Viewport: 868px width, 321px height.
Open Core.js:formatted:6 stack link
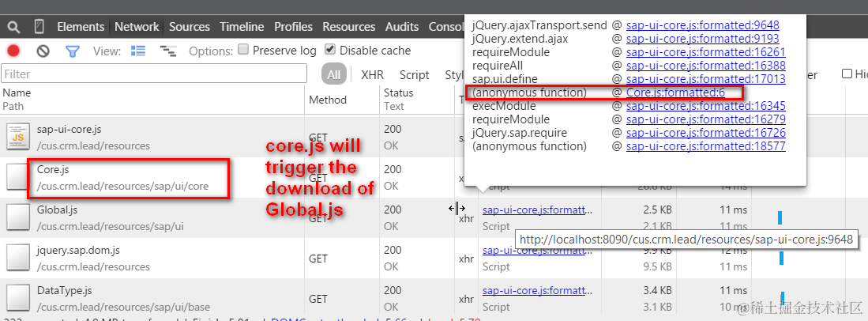[x=675, y=93]
